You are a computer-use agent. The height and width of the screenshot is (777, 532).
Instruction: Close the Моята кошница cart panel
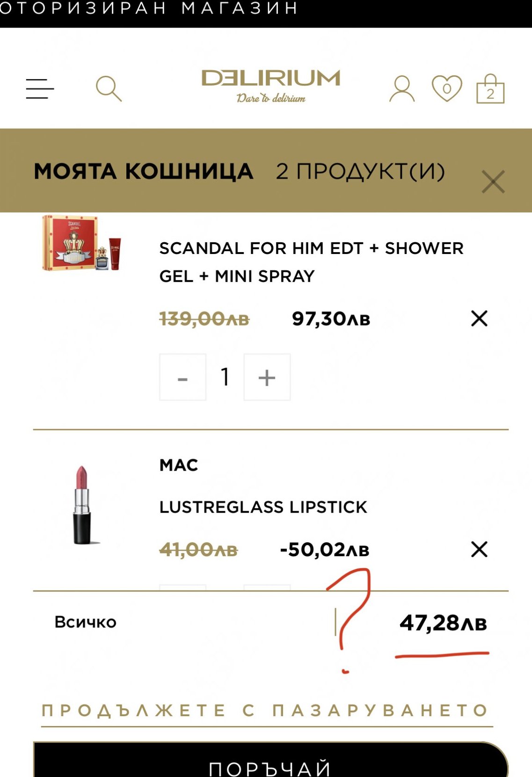493,182
